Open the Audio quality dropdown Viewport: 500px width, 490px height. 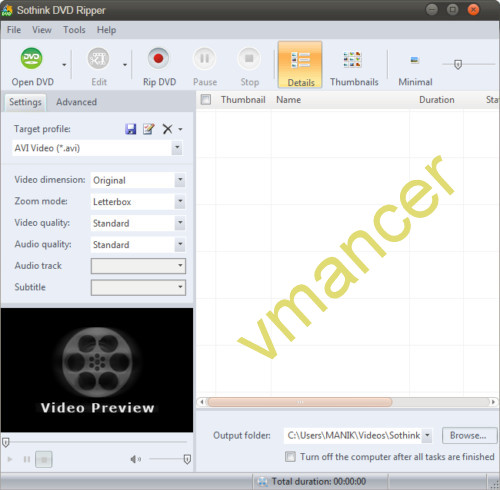tap(138, 244)
